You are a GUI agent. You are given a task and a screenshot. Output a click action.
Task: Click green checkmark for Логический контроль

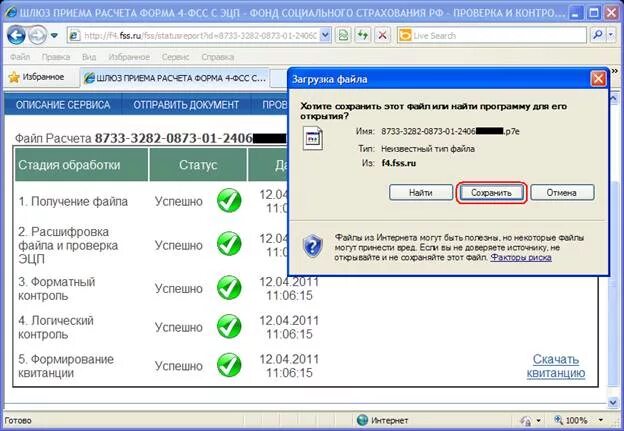coord(229,326)
